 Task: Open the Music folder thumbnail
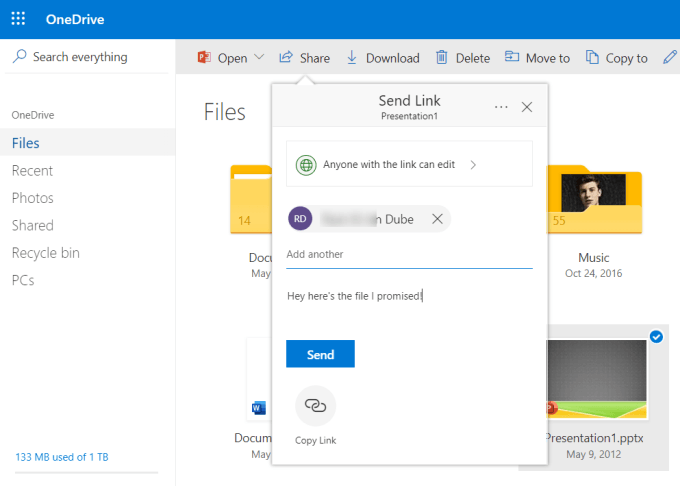(595, 199)
